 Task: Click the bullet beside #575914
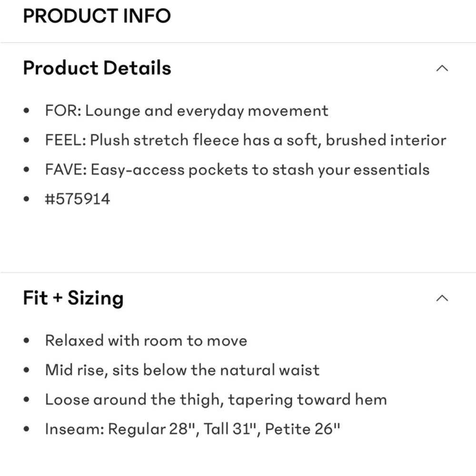coord(26,199)
